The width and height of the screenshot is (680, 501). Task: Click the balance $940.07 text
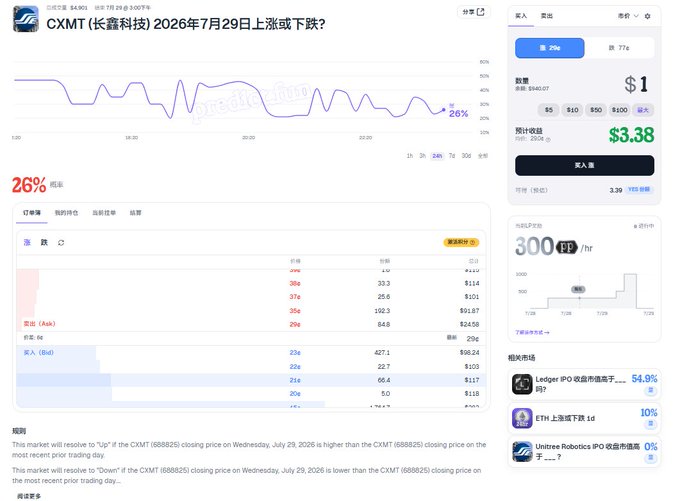532,88
